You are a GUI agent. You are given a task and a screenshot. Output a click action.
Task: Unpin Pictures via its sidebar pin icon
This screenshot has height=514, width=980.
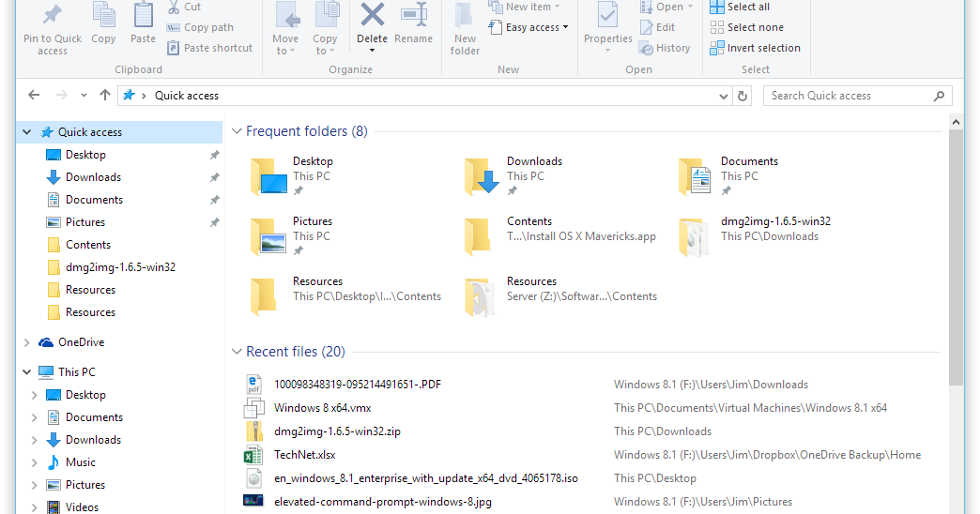(214, 222)
